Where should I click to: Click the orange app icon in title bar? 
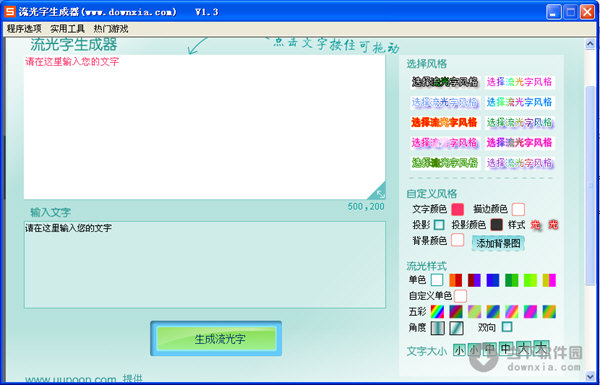(x=10, y=11)
